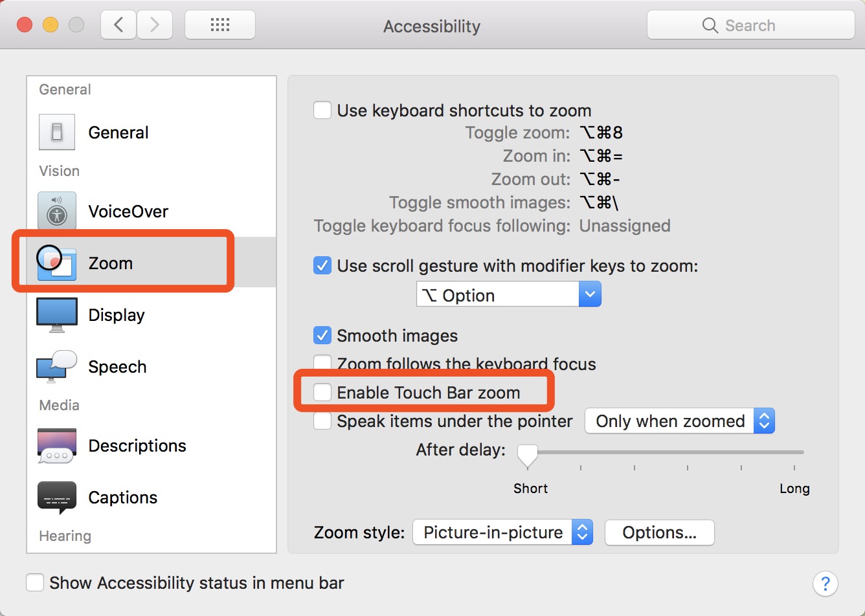Click the Captions icon
The height and width of the screenshot is (616, 865).
point(56,497)
